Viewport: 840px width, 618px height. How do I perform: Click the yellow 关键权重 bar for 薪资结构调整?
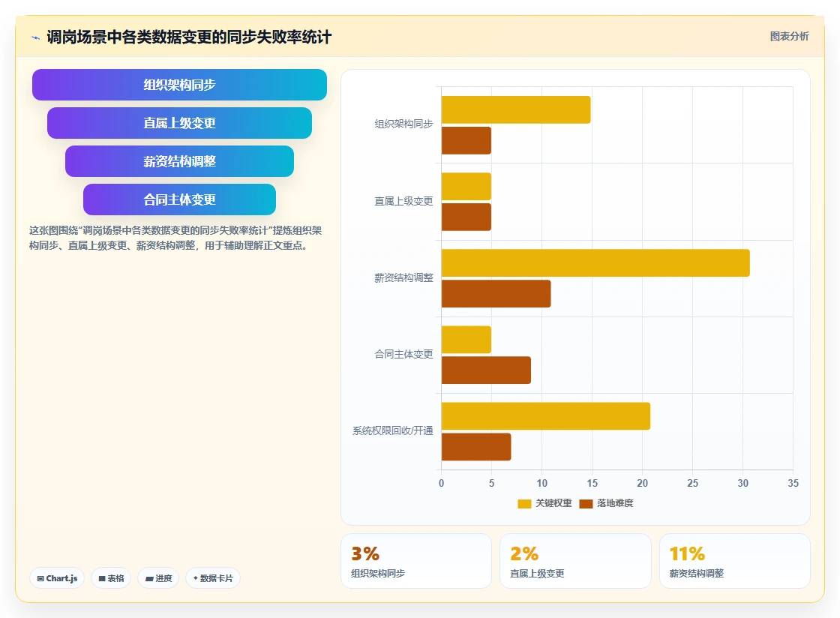point(595,263)
